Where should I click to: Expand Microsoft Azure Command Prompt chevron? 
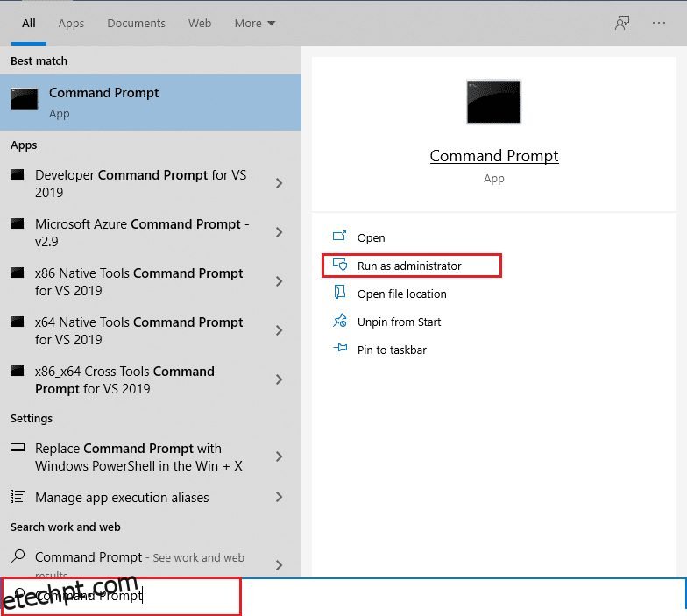[279, 232]
